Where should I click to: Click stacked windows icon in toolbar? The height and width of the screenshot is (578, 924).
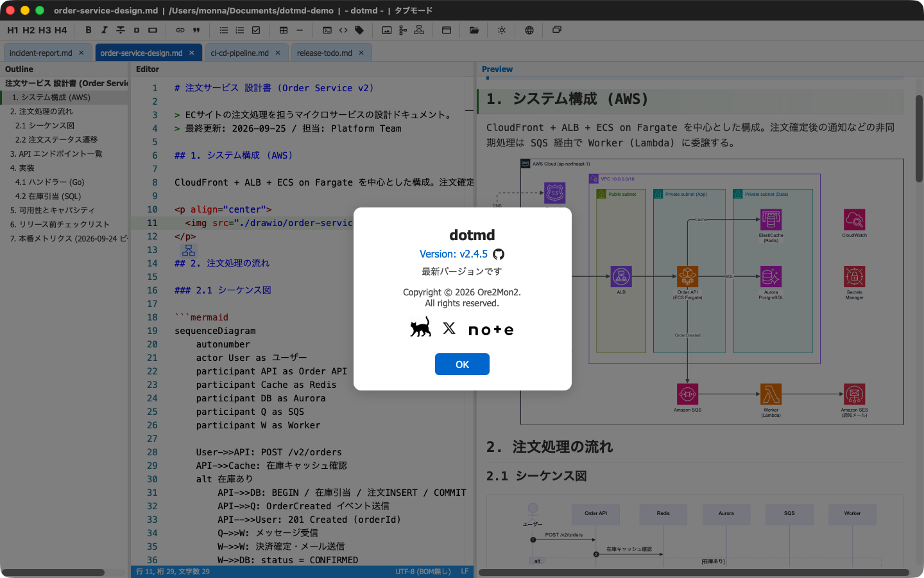click(x=557, y=30)
